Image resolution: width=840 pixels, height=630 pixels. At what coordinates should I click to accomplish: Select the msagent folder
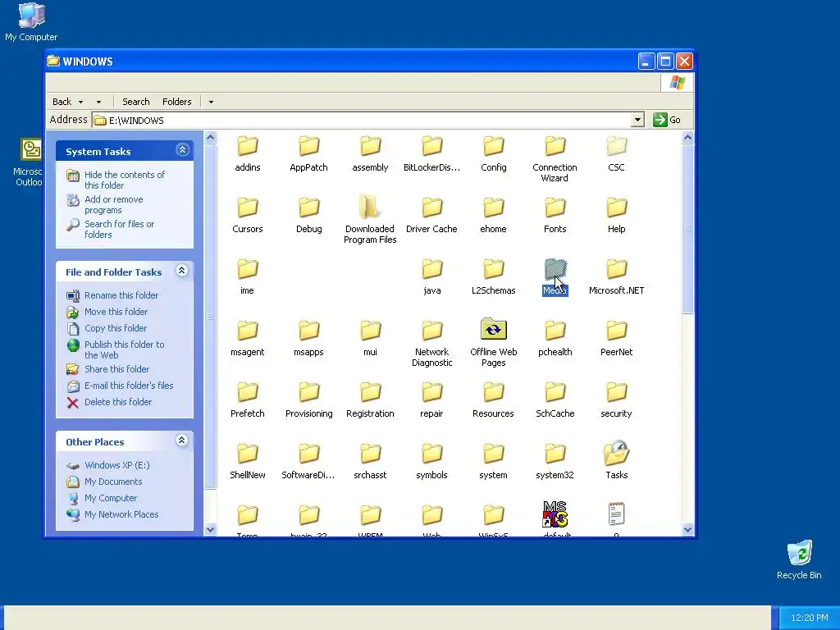[x=248, y=339]
